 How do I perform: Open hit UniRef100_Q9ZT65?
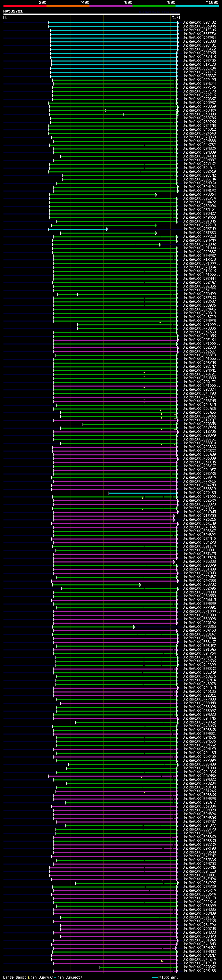[x=199, y=921]
